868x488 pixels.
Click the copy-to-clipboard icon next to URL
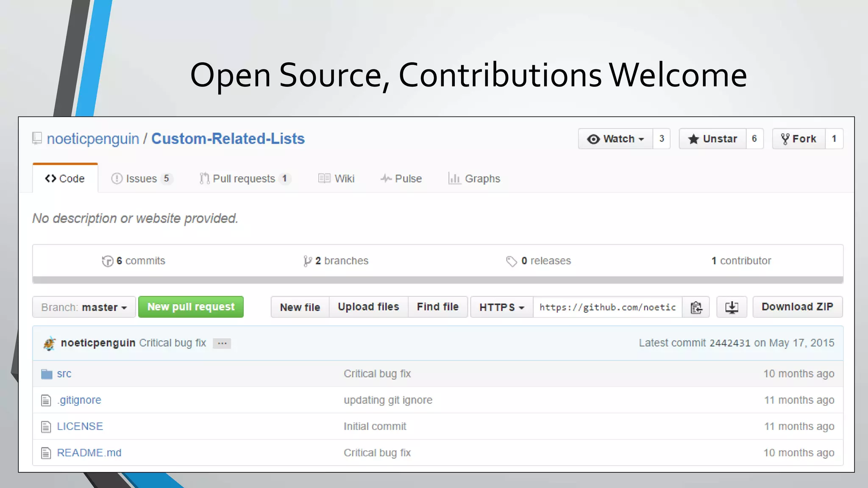click(x=696, y=307)
